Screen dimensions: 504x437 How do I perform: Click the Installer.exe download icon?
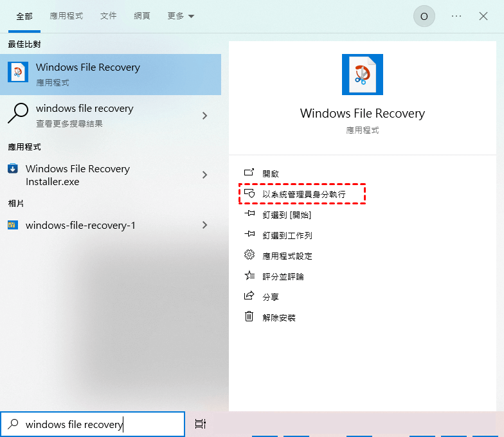click(13, 168)
